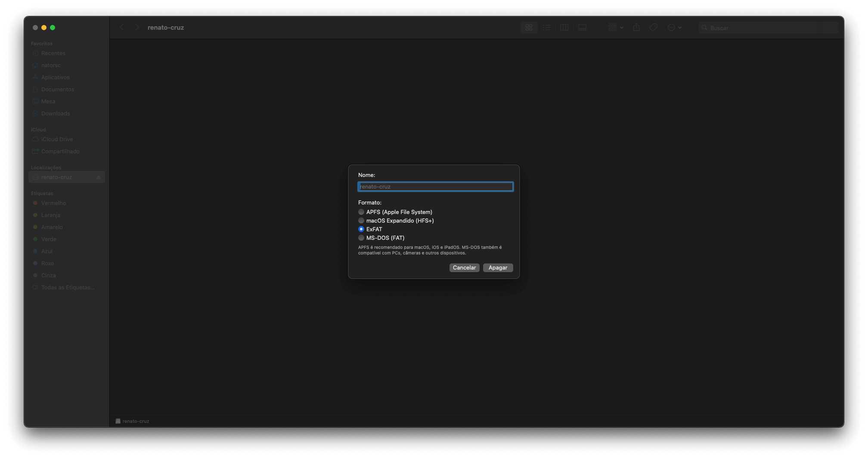The width and height of the screenshot is (868, 459).
Task: Click the Cancelar button
Action: click(464, 268)
